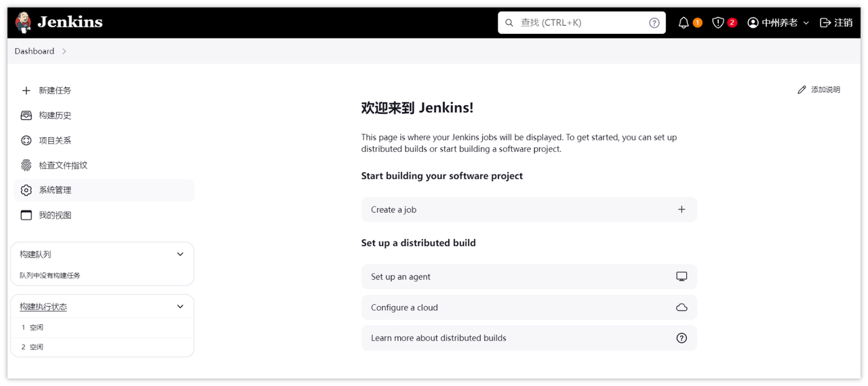Image resolution: width=868 pixels, height=386 pixels.
Task: Click the 系统管理 gear icon
Action: [x=26, y=190]
